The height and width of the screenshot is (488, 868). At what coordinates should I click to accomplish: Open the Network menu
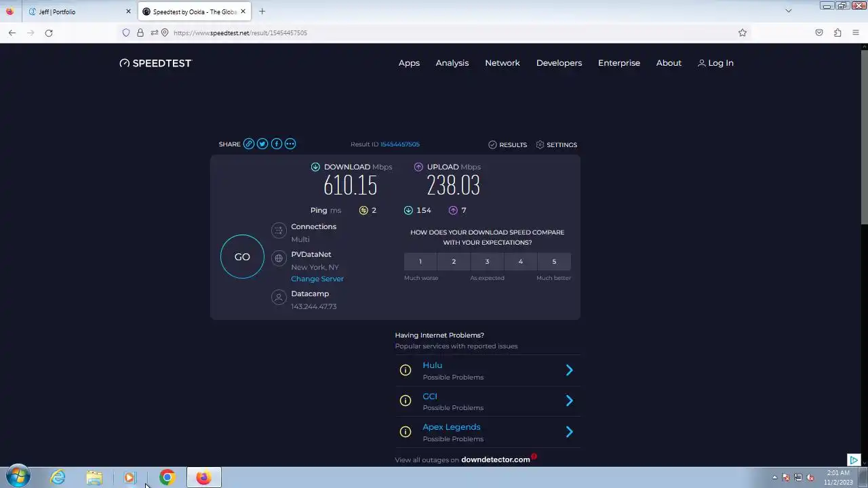coord(502,63)
